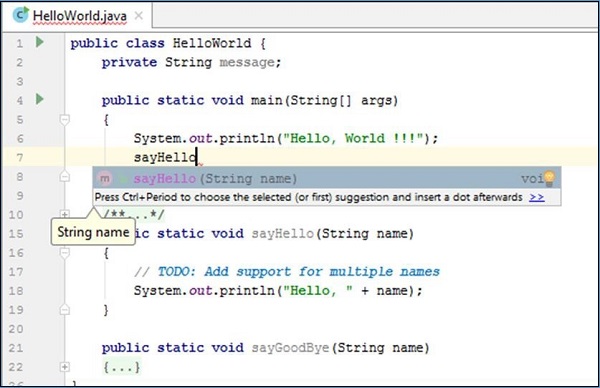The height and width of the screenshot is (388, 600).
Task: Collapse sayHello method body at line 16
Action: (65, 253)
